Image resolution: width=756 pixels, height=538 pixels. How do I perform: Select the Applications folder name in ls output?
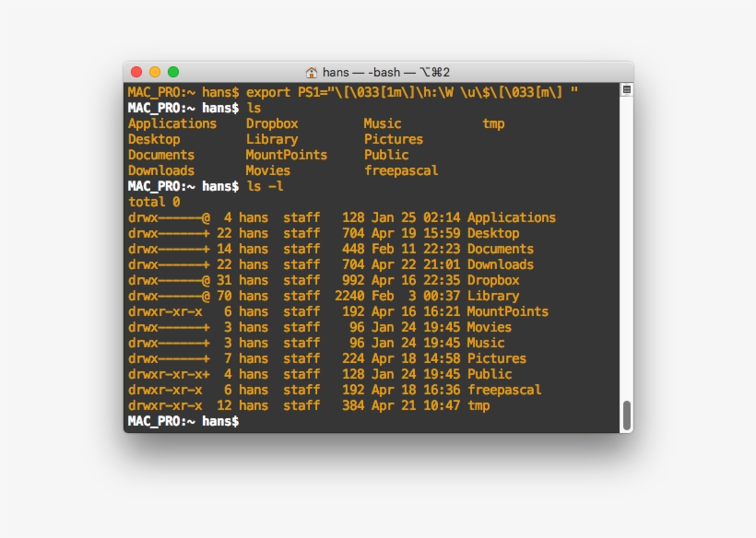[172, 123]
